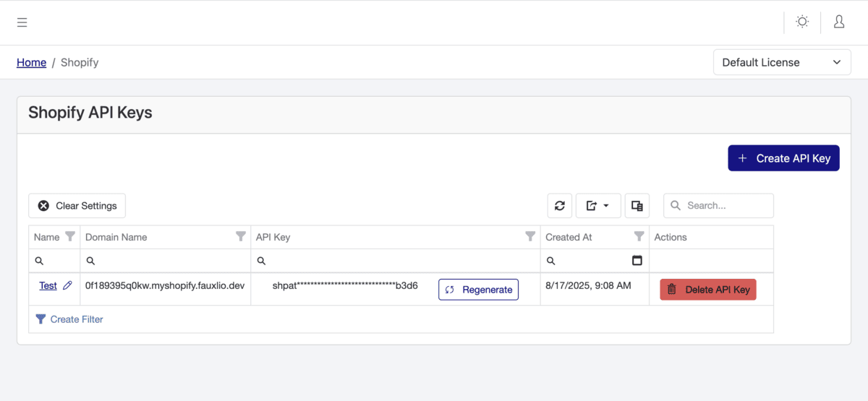The image size is (868, 401).
Task: Select the masked shpat API key text
Action: (x=345, y=285)
